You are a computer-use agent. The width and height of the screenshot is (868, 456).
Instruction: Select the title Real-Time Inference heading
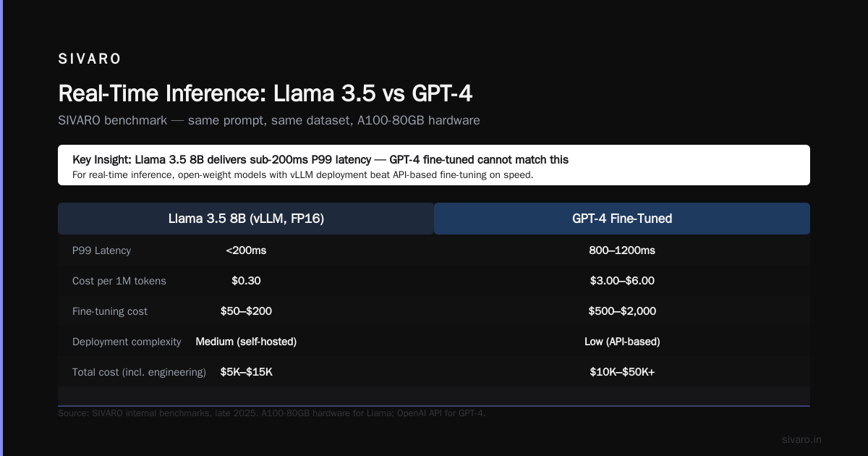tap(265, 93)
